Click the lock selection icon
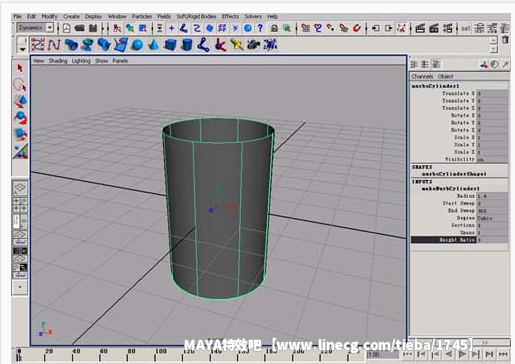 tap(274, 28)
